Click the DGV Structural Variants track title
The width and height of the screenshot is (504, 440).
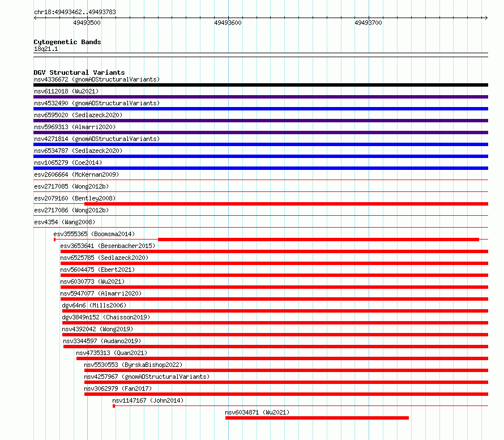[79, 72]
